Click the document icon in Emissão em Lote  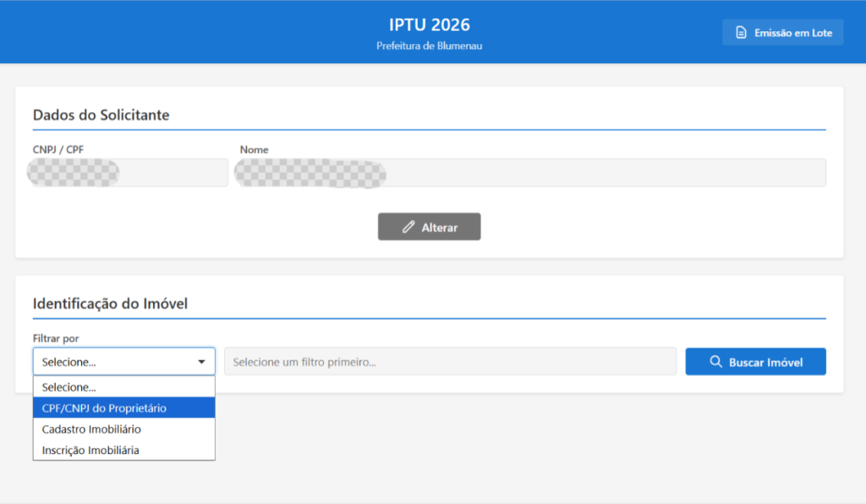tap(741, 33)
